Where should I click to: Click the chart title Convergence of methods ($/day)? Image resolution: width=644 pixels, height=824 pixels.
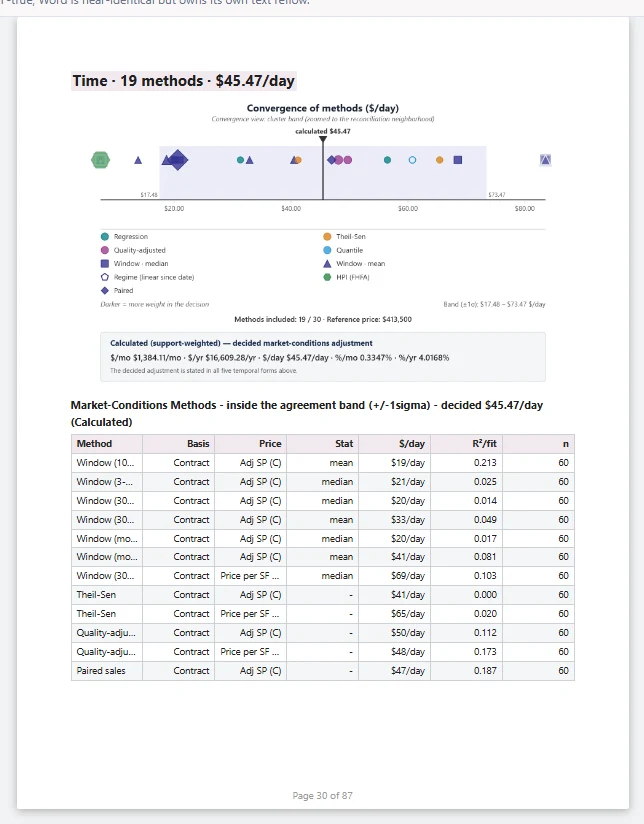pyautogui.click(x=323, y=108)
